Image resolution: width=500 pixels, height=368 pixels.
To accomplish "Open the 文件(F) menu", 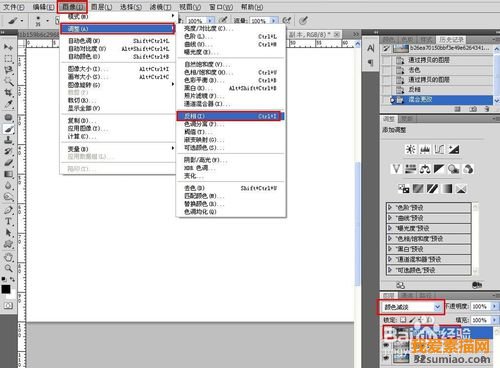I will pyautogui.click(x=14, y=7).
